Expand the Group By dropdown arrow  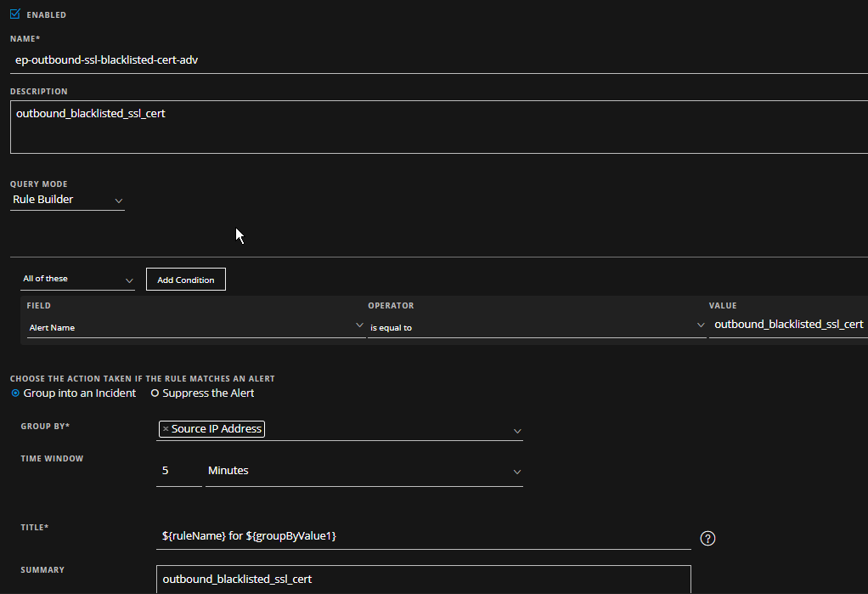click(x=516, y=431)
